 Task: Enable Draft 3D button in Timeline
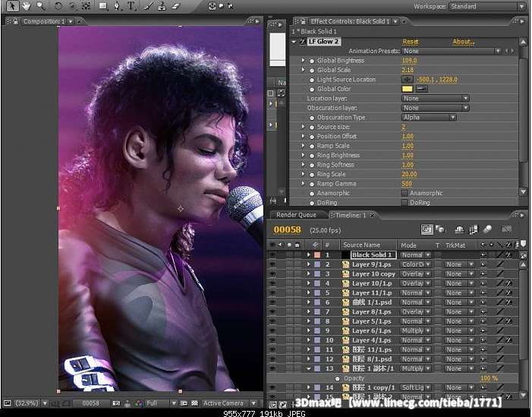click(440, 229)
